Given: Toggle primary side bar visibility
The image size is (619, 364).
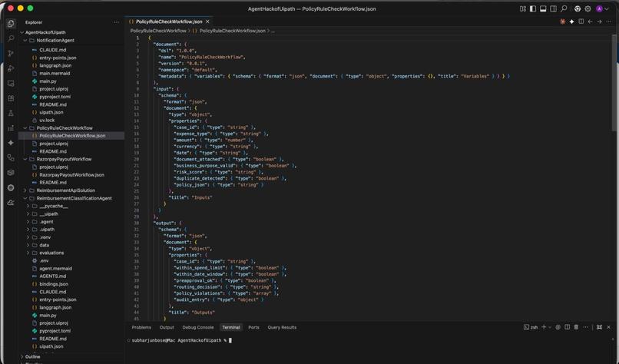Looking at the screenshot, I should pyautogui.click(x=533, y=8).
